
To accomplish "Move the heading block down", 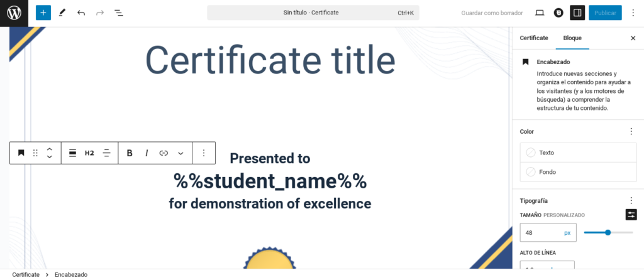I will tap(49, 156).
